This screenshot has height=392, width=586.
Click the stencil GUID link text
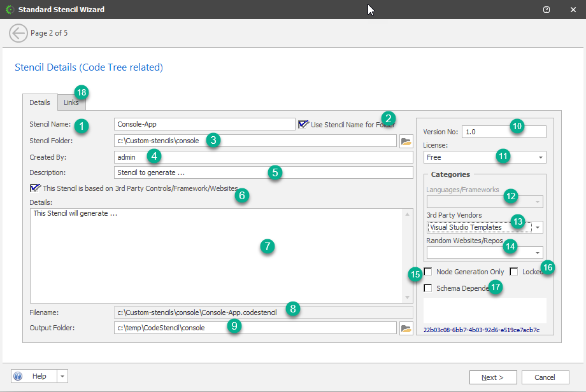[x=482, y=330]
